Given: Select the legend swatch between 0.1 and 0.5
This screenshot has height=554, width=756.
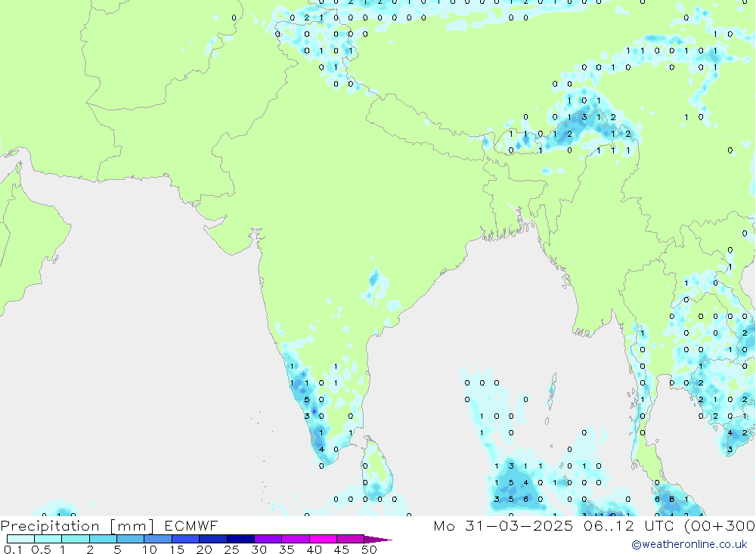Looking at the screenshot, I should click(20, 539).
